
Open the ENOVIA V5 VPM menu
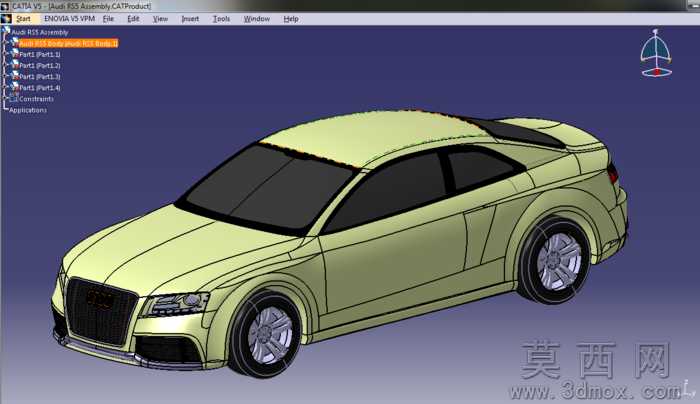coord(69,19)
